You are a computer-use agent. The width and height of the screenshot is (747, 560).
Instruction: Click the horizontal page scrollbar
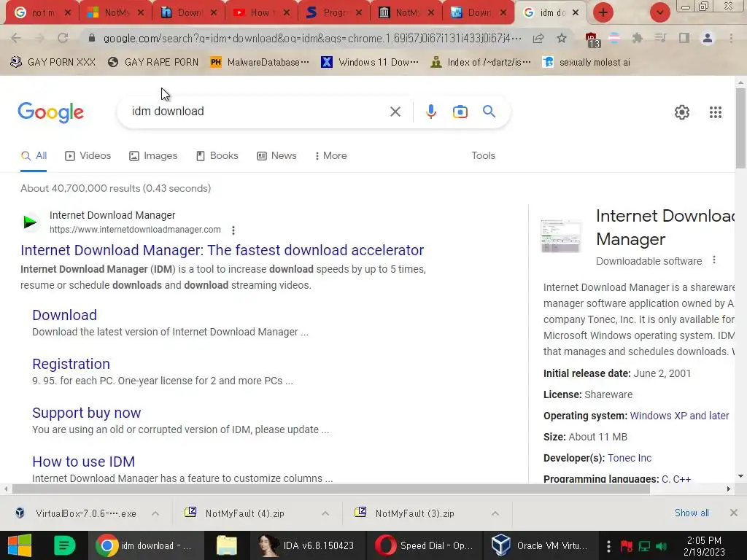tap(330, 489)
